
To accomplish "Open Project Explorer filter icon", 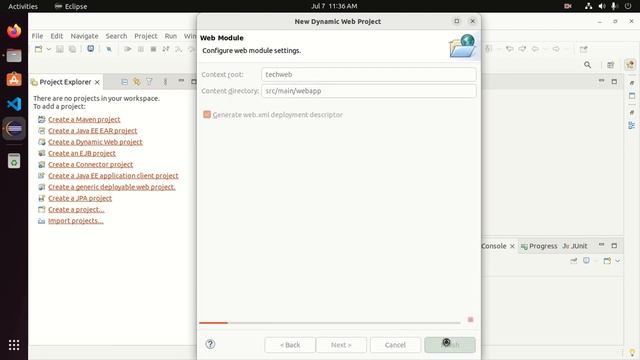I will 149,82.
